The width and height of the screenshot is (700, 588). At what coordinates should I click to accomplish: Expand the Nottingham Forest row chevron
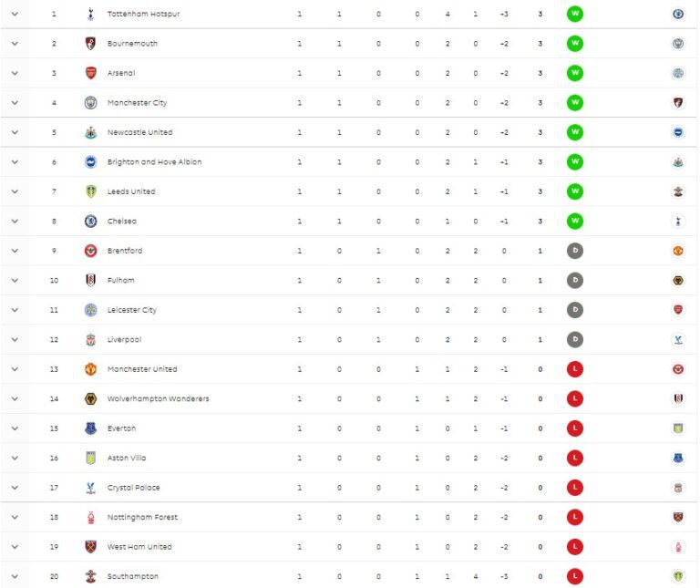coord(15,517)
